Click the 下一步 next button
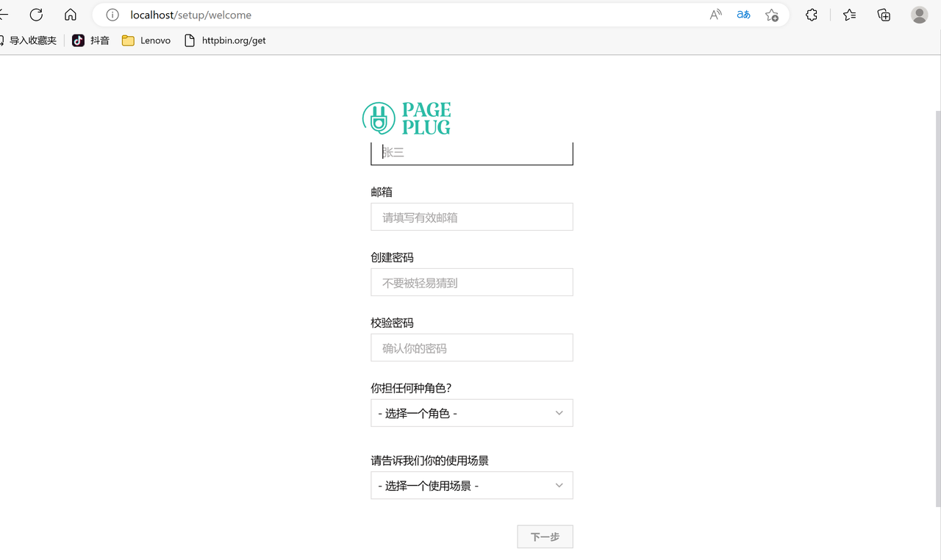Viewport: 941px width, 560px height. pyautogui.click(x=545, y=536)
